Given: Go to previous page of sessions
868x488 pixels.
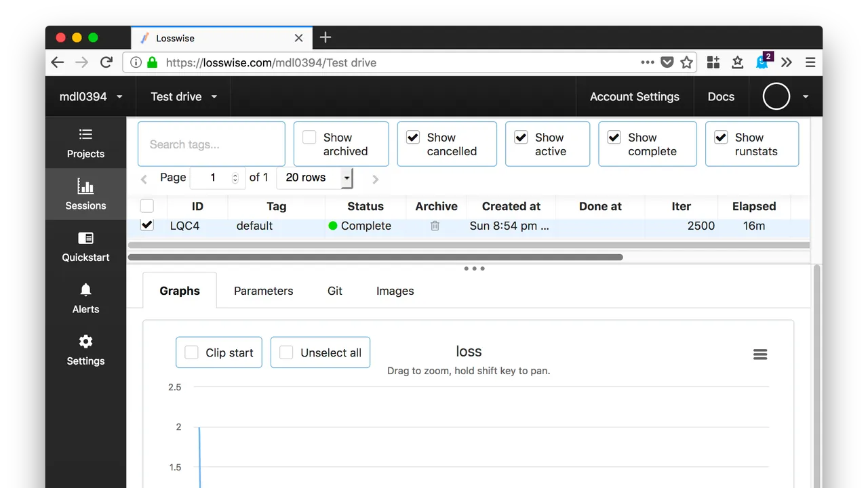Looking at the screenshot, I should coord(144,179).
